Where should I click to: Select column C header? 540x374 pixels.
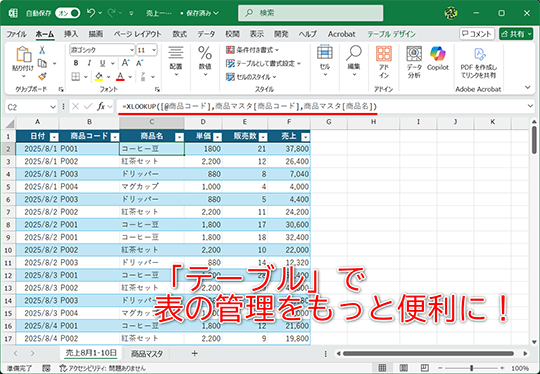tap(152, 122)
